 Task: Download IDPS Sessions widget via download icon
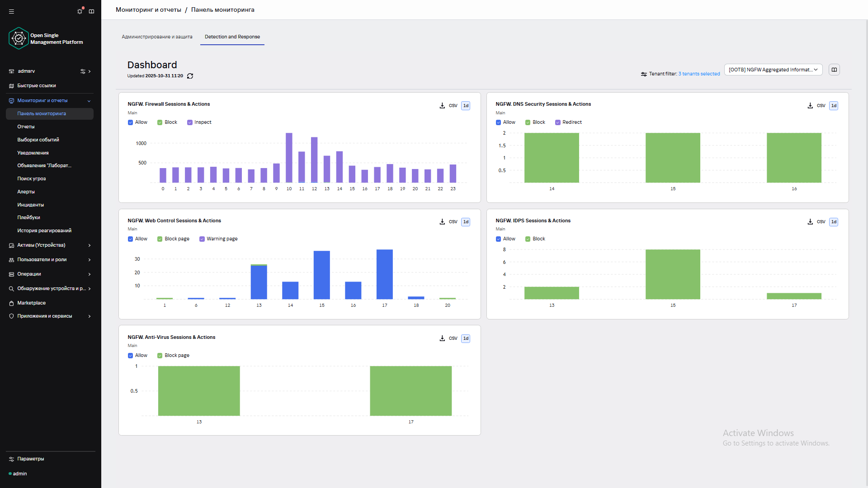click(810, 222)
